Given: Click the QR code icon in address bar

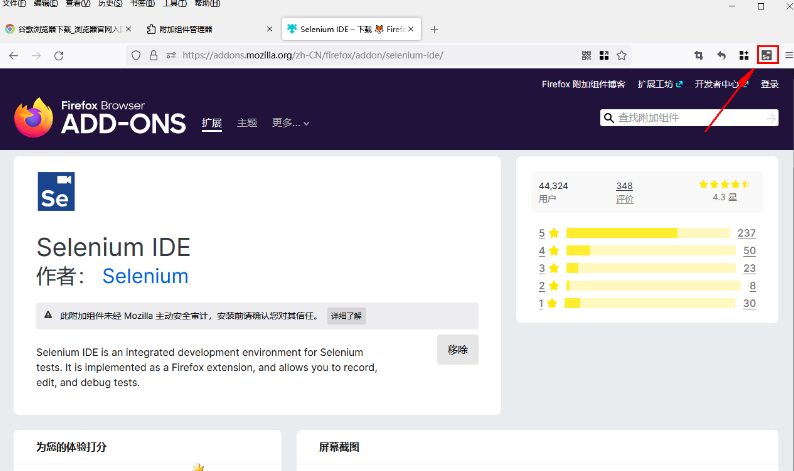Looking at the screenshot, I should point(586,56).
